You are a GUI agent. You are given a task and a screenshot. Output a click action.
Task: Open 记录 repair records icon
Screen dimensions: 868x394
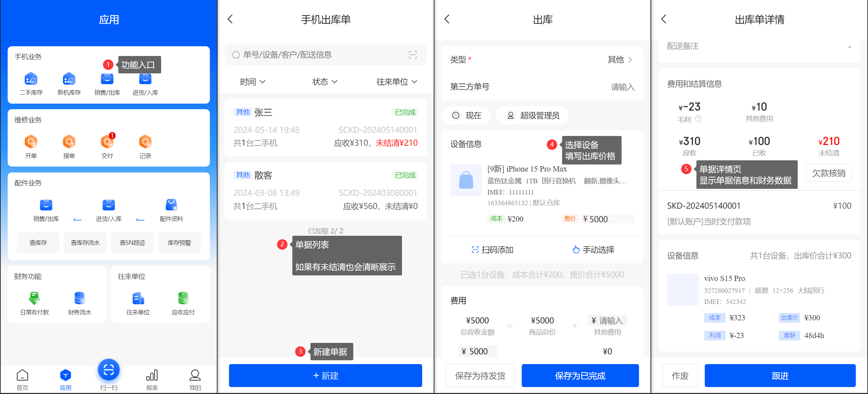click(145, 147)
